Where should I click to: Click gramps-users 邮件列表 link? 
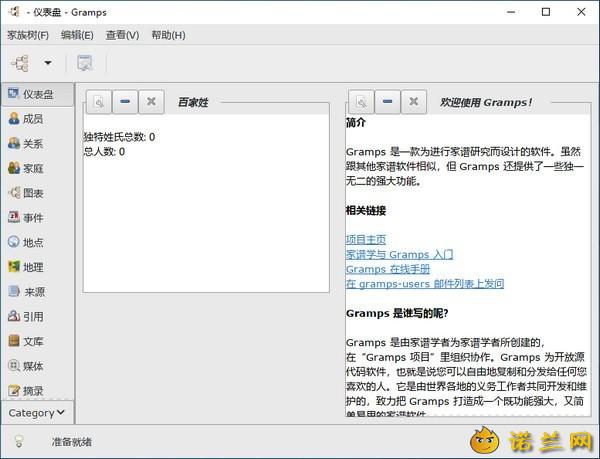[425, 283]
